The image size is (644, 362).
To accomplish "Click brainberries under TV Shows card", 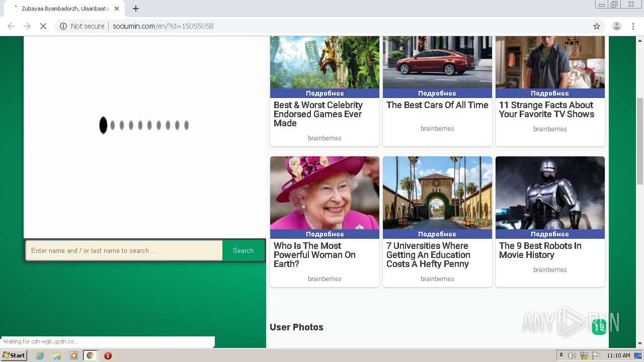I will coord(550,129).
